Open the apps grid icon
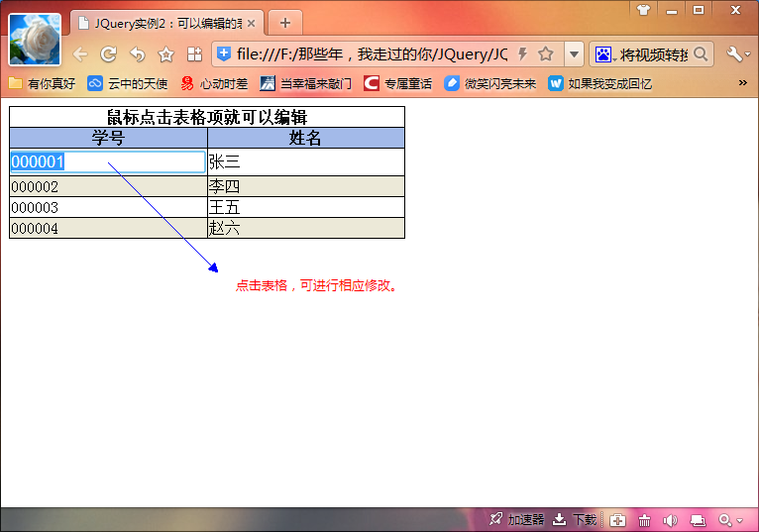The width and height of the screenshot is (759, 532). pos(194,54)
